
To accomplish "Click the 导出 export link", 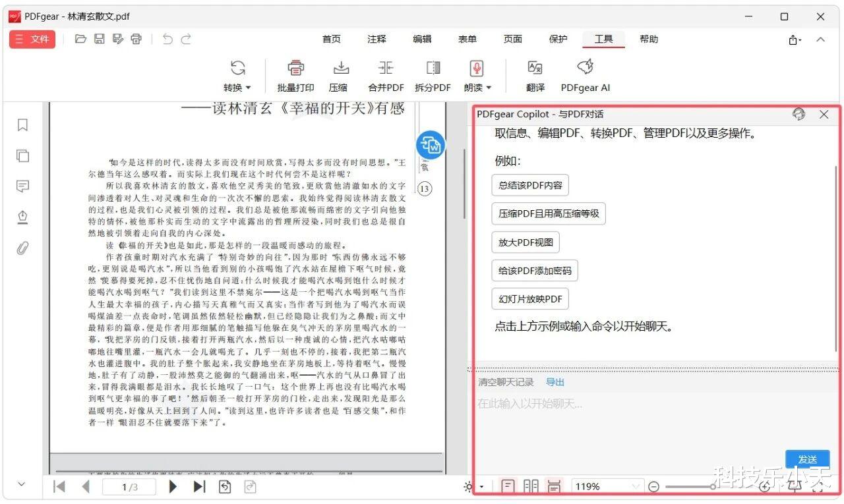I will (555, 382).
